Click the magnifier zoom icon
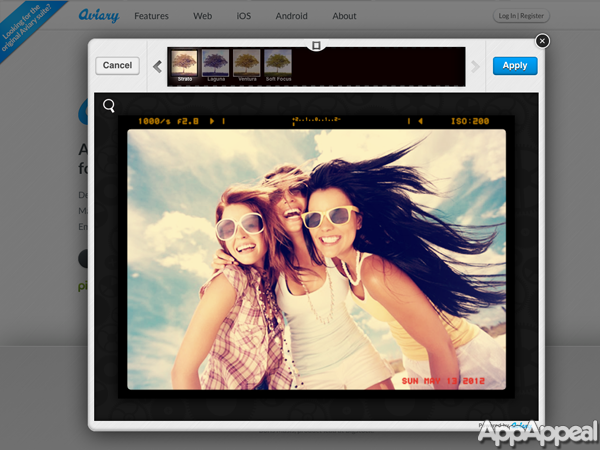Viewport: 600px width, 450px height. pos(108,105)
